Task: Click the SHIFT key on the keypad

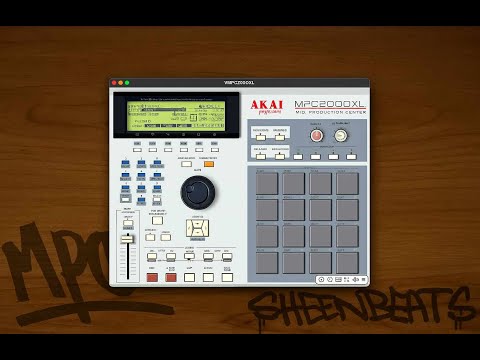Action: pyautogui.click(x=126, y=199)
